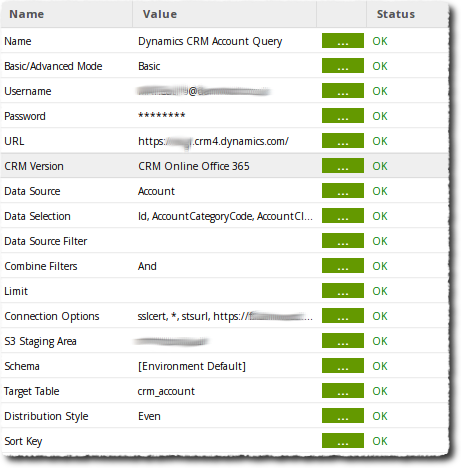The width and height of the screenshot is (461, 468).
Task: Open the editor button for Name row
Action: point(343,41)
